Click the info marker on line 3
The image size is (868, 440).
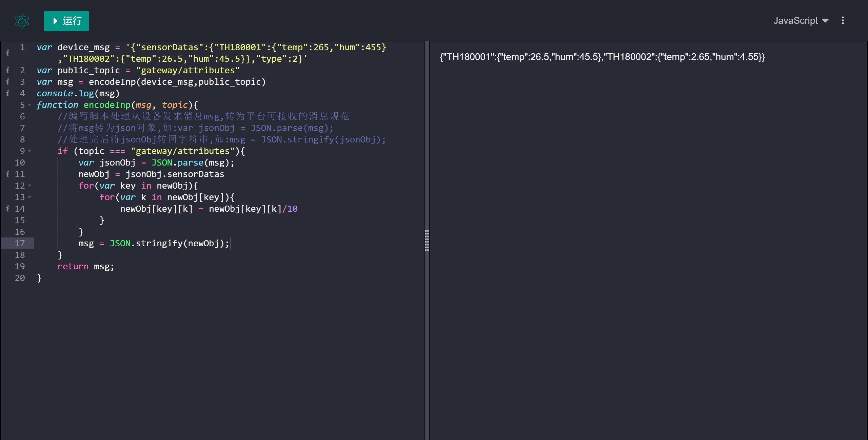point(7,82)
